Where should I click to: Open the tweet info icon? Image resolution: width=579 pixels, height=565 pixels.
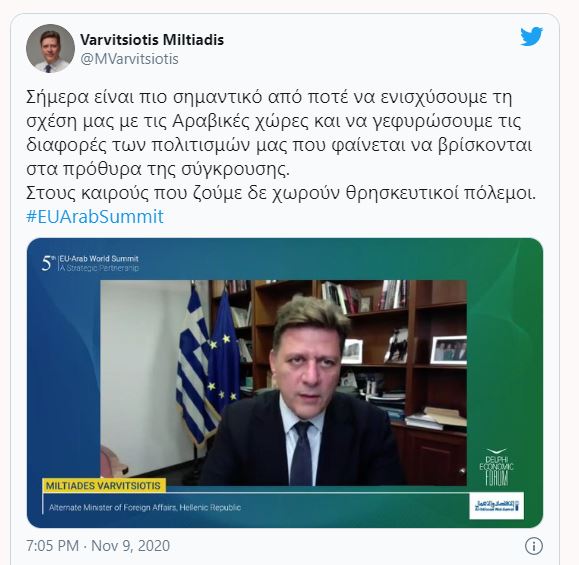(x=534, y=546)
